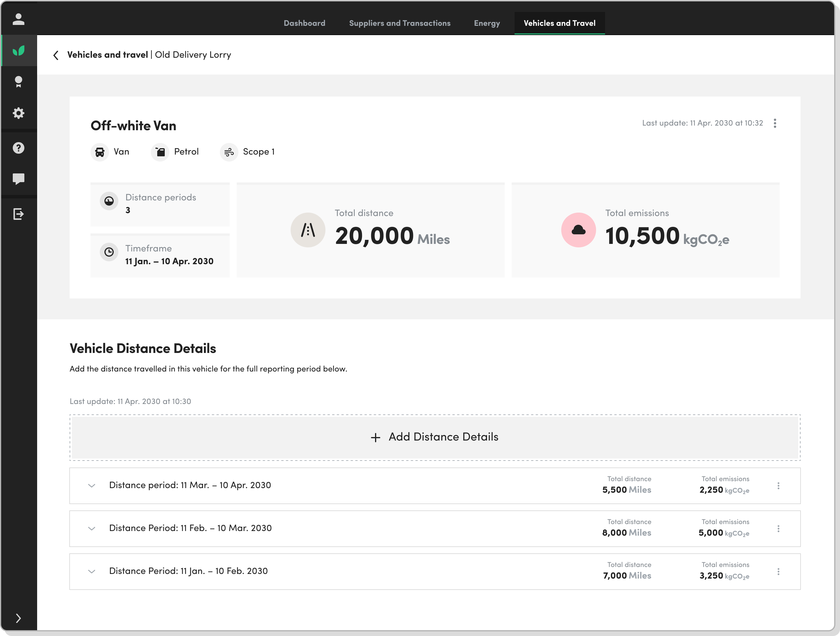Expand the sidebar with bottom chevron
Viewport: 840px width, 636px height.
point(18,618)
